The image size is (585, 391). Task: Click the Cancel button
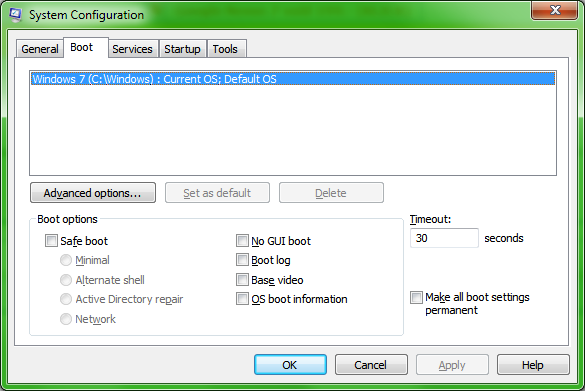[x=371, y=365]
